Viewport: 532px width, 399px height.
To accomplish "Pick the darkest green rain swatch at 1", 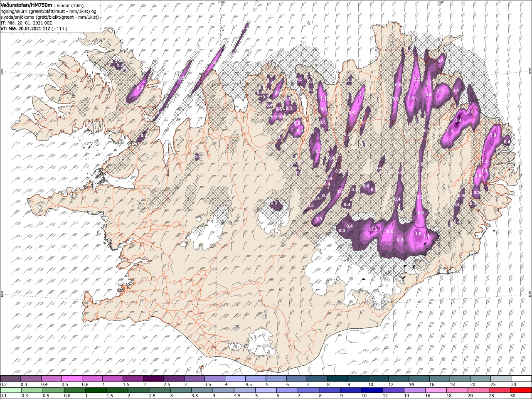I will (x=96, y=390).
